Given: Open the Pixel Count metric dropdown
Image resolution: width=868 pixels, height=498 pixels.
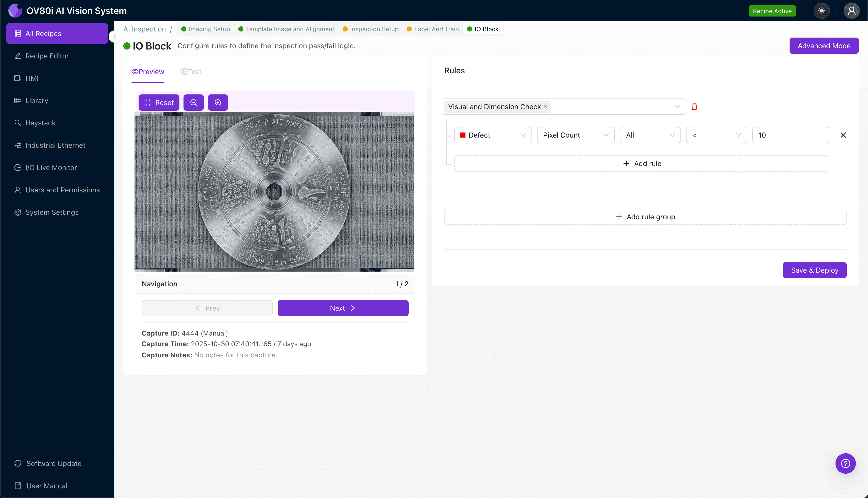Looking at the screenshot, I should coord(576,135).
